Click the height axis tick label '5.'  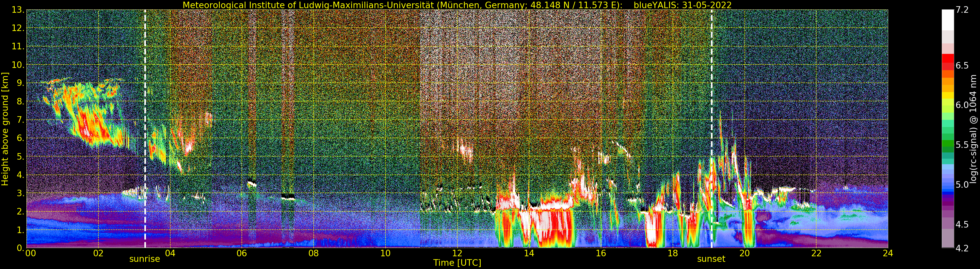pyautogui.click(x=20, y=156)
